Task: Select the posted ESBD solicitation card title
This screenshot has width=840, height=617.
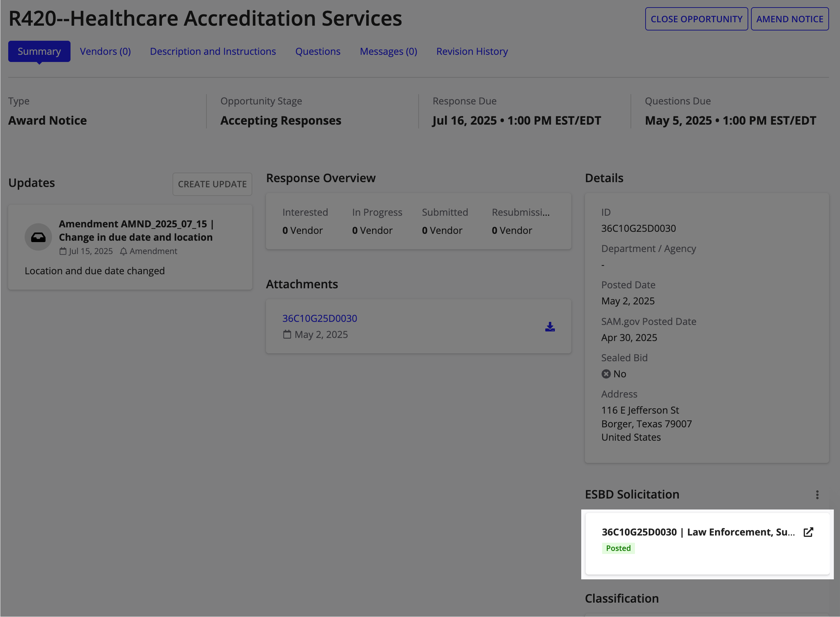Action: tap(698, 532)
